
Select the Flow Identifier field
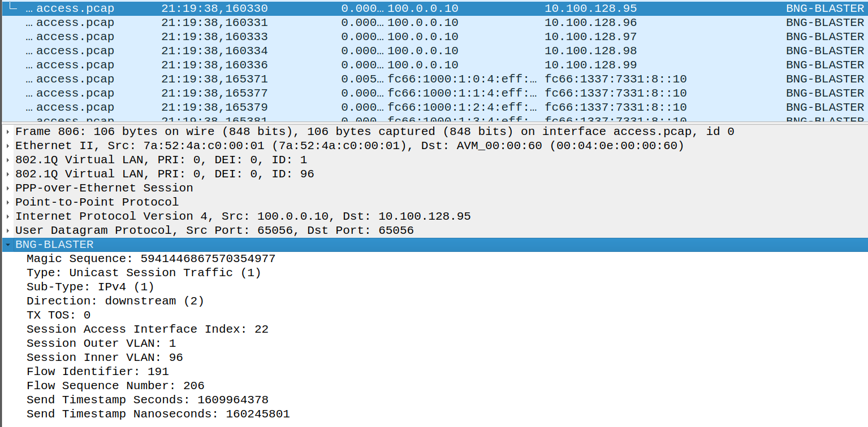tap(97, 371)
